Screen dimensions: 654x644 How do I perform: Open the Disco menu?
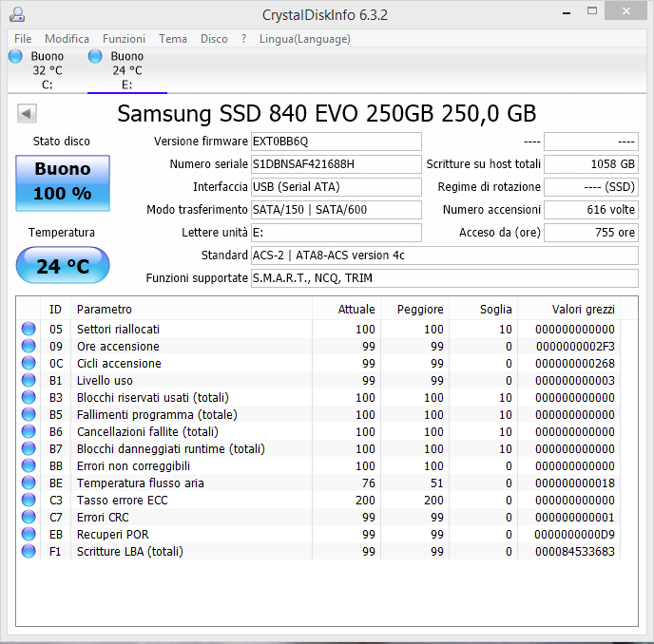click(214, 39)
